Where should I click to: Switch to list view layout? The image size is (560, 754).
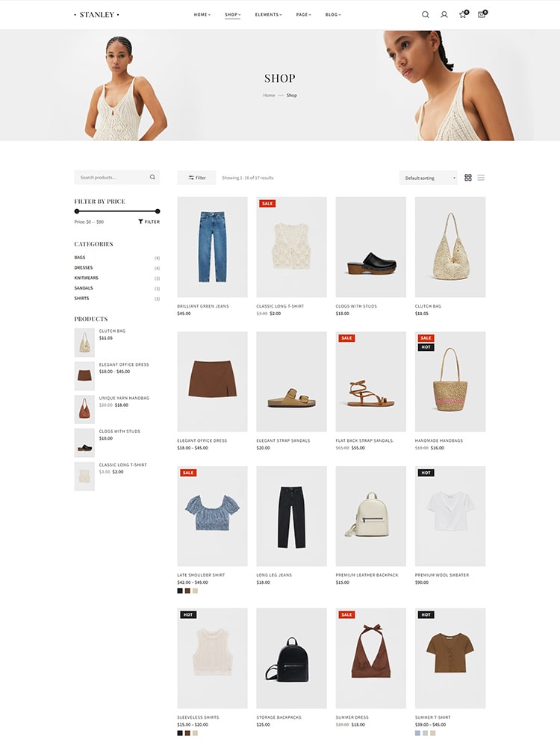[x=481, y=178]
